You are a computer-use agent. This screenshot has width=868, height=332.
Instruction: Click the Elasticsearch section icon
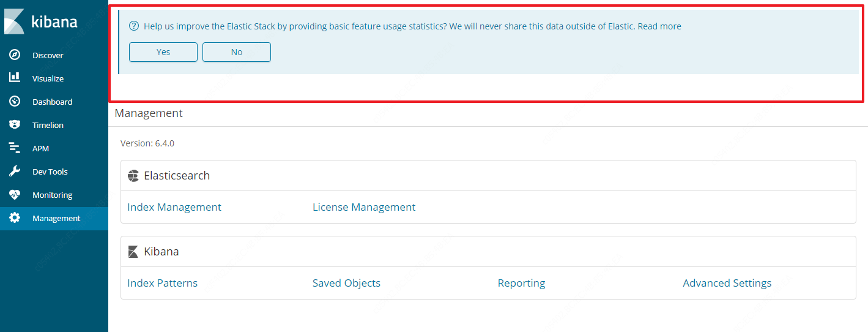(133, 176)
